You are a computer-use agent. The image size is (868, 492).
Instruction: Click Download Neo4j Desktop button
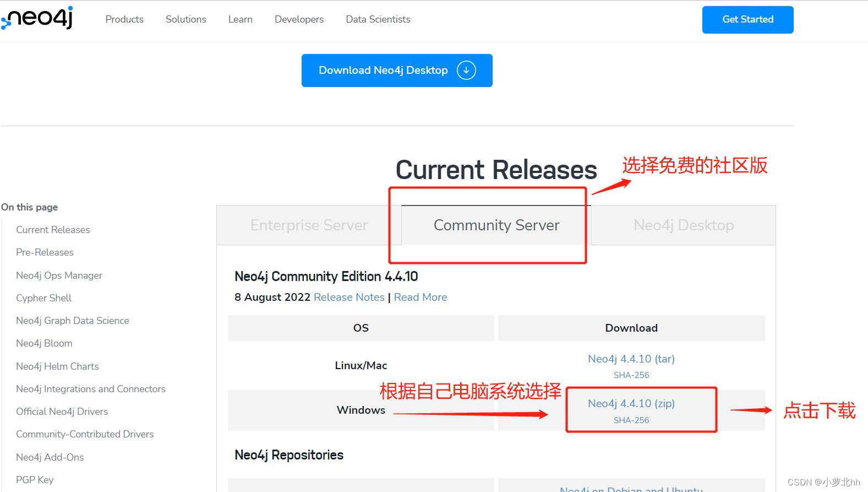[x=397, y=71]
